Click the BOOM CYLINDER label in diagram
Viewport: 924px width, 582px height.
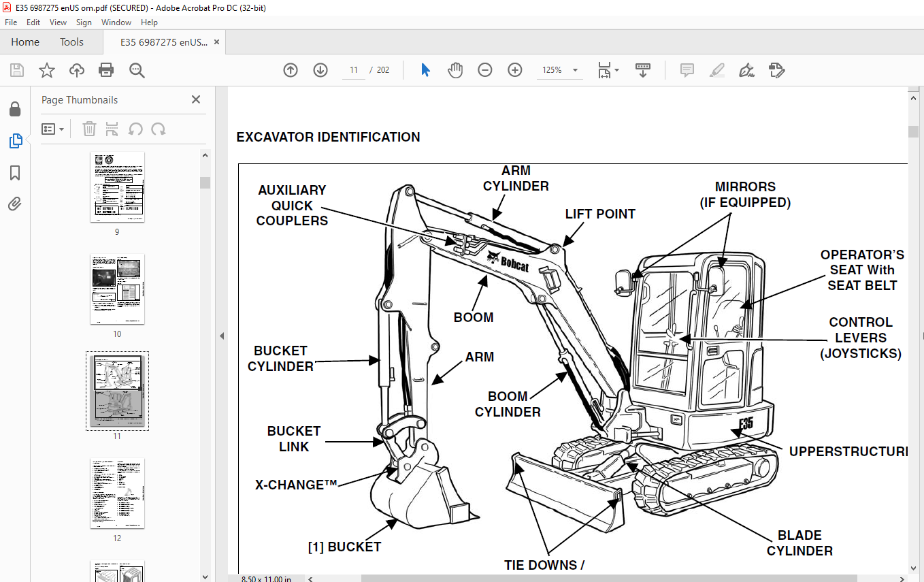(x=508, y=404)
